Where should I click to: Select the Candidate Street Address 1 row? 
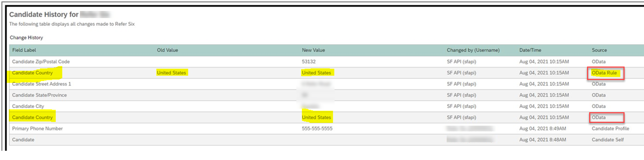[x=326, y=84]
